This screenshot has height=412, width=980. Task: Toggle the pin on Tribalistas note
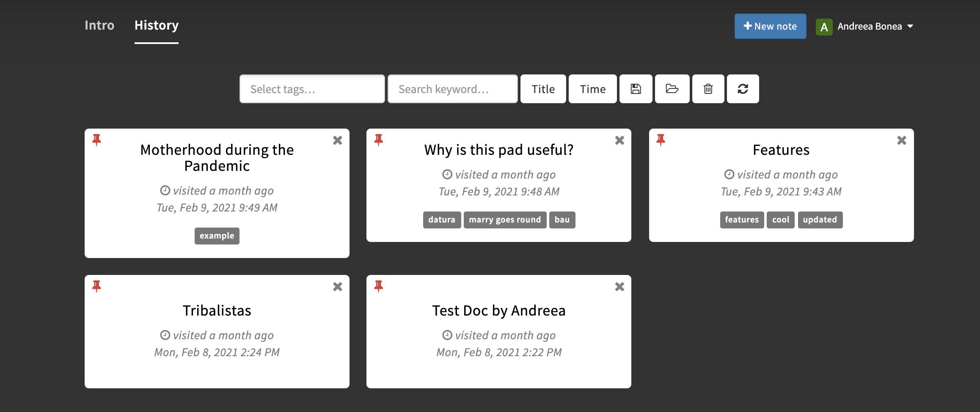97,286
